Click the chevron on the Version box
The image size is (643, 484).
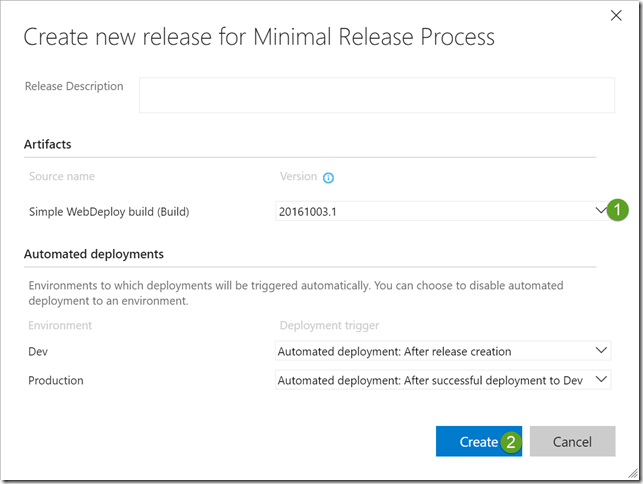point(600,210)
